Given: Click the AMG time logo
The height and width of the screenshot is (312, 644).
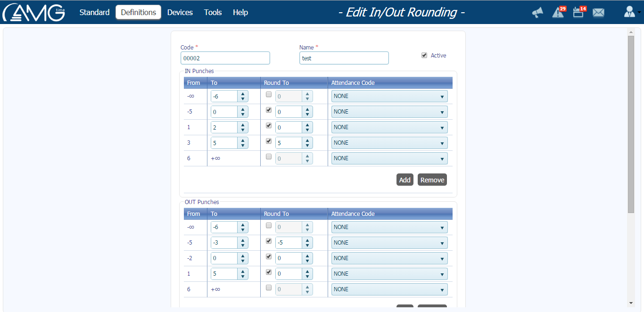Looking at the screenshot, I should [34, 12].
